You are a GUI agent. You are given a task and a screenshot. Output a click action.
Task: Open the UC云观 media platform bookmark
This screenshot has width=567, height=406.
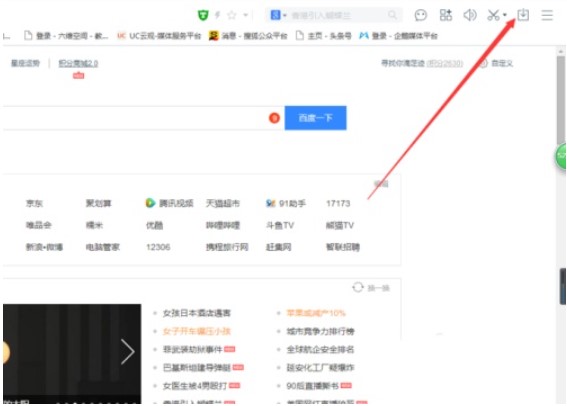[159, 36]
